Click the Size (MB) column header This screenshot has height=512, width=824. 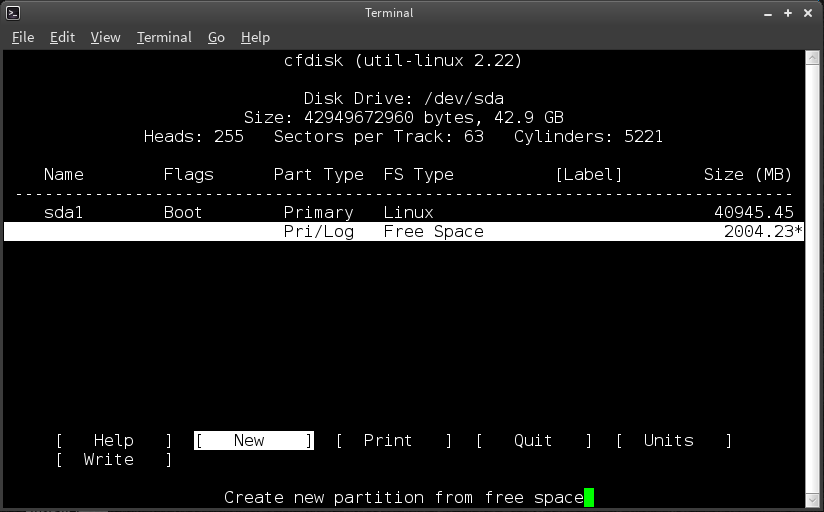tap(748, 175)
